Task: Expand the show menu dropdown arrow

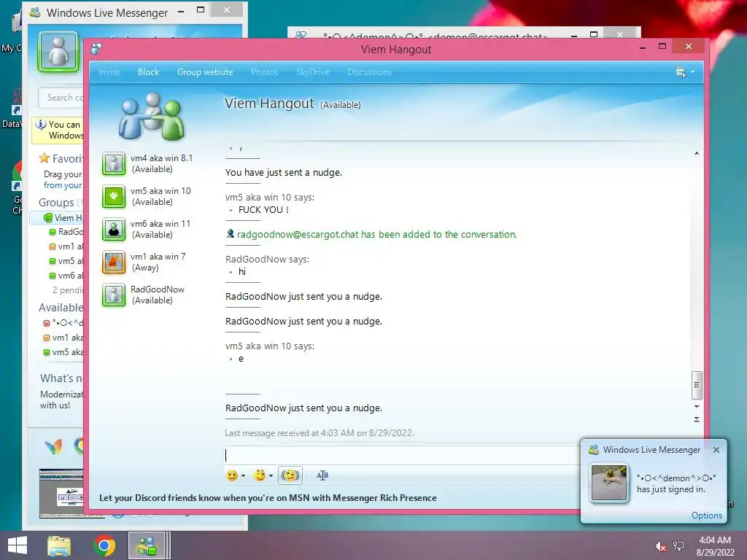Action: pyautogui.click(x=693, y=72)
